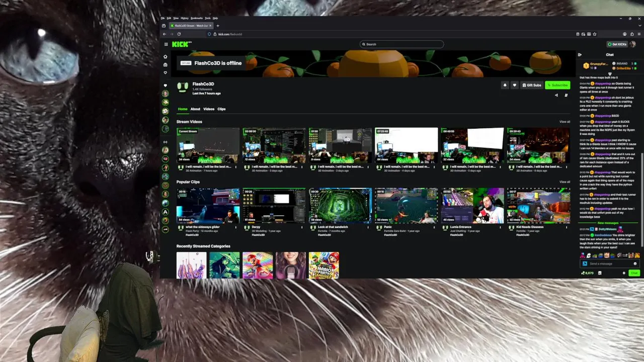This screenshot has height=362, width=644.
Task: Open the Current Stream video thumbnail
Action: coord(208,145)
